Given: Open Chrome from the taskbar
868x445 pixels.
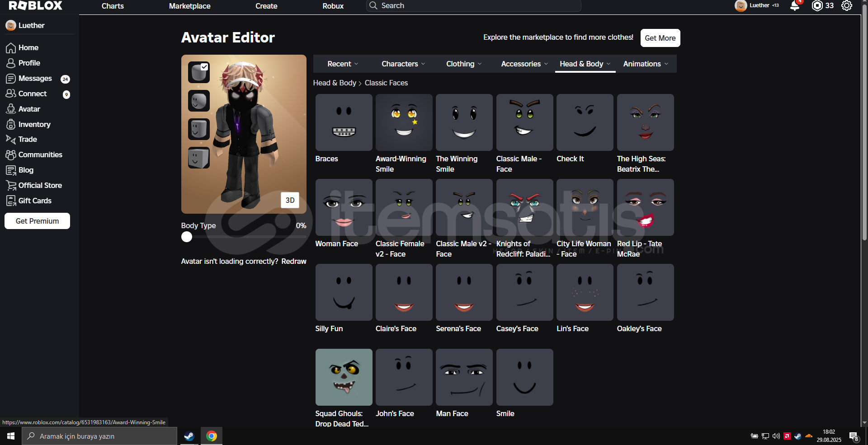Looking at the screenshot, I should (x=211, y=436).
